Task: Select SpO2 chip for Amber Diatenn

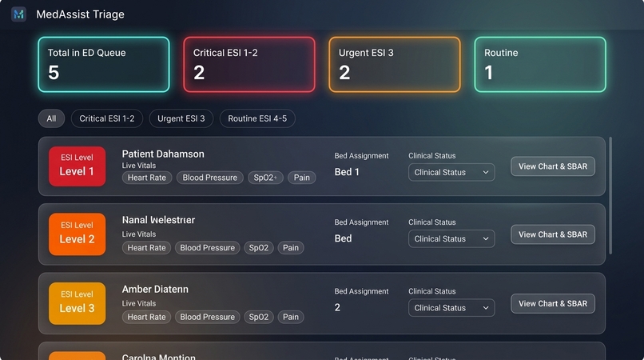Action: pyautogui.click(x=259, y=317)
